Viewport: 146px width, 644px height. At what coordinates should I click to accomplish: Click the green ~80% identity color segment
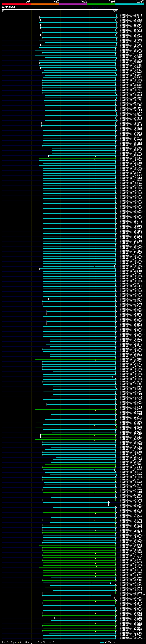point(101,4)
